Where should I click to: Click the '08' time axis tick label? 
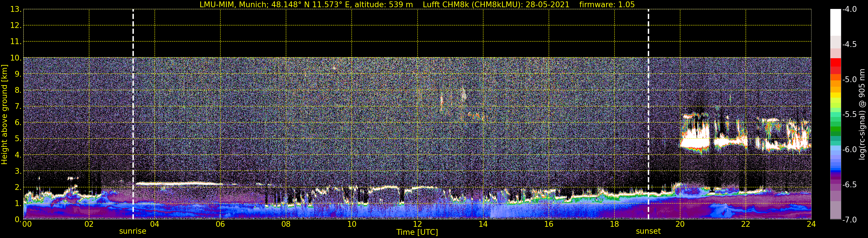click(286, 224)
